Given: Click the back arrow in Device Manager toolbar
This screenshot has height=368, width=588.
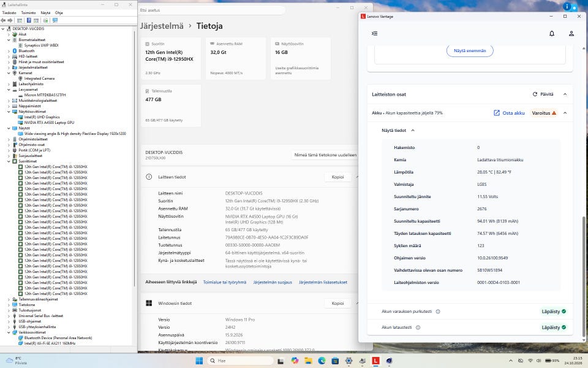Looking at the screenshot, I should coord(4,20).
